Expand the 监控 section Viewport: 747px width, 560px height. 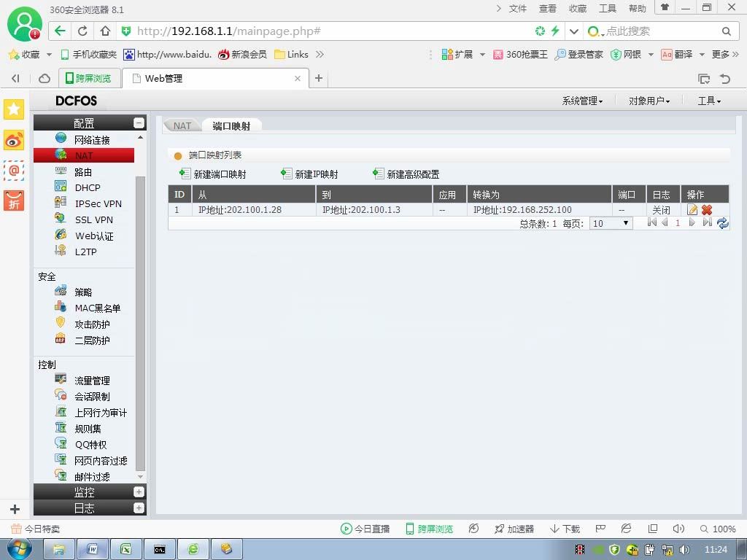pyautogui.click(x=139, y=492)
